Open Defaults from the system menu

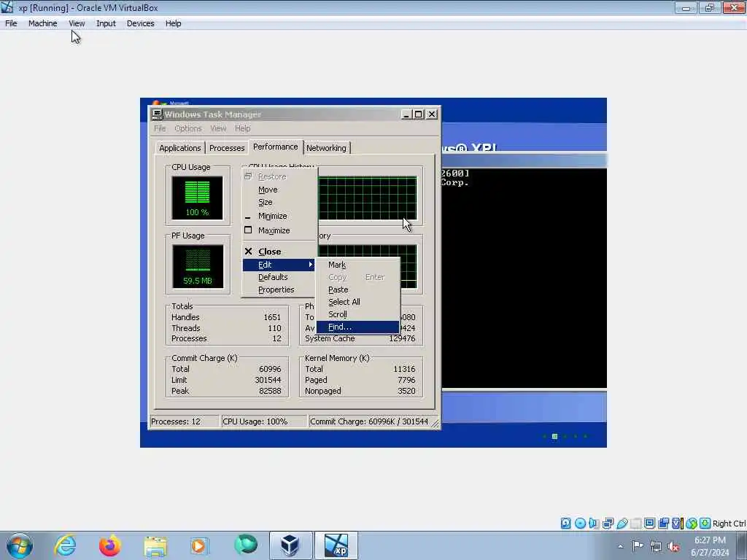(x=279, y=277)
